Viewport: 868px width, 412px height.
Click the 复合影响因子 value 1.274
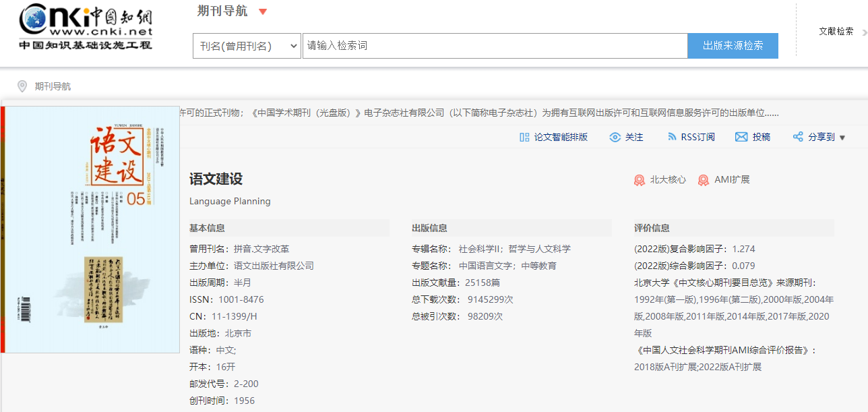pos(744,249)
